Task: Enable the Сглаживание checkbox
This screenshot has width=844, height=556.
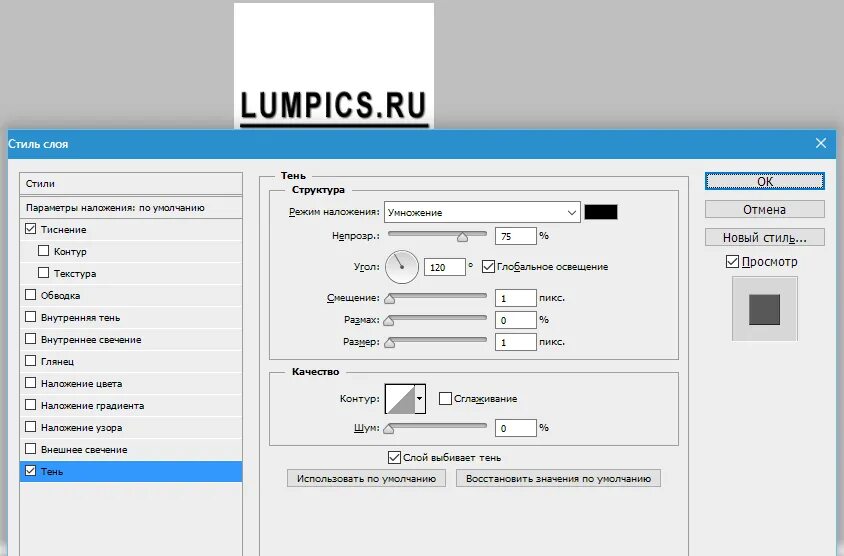Action: (x=445, y=398)
